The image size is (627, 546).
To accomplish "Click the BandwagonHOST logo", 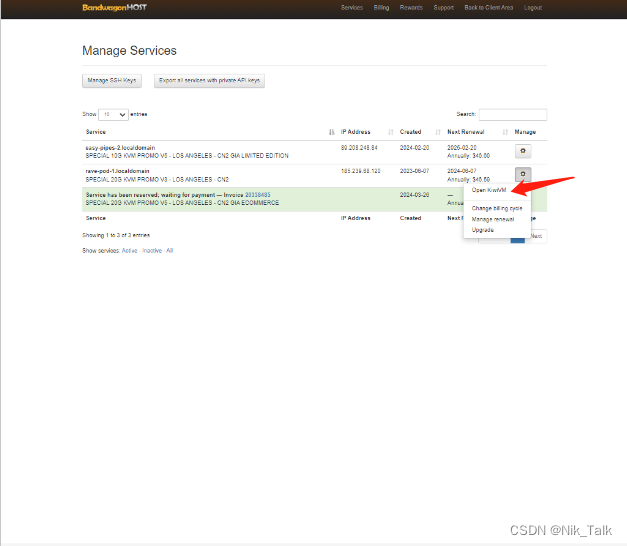I will pos(114,7).
